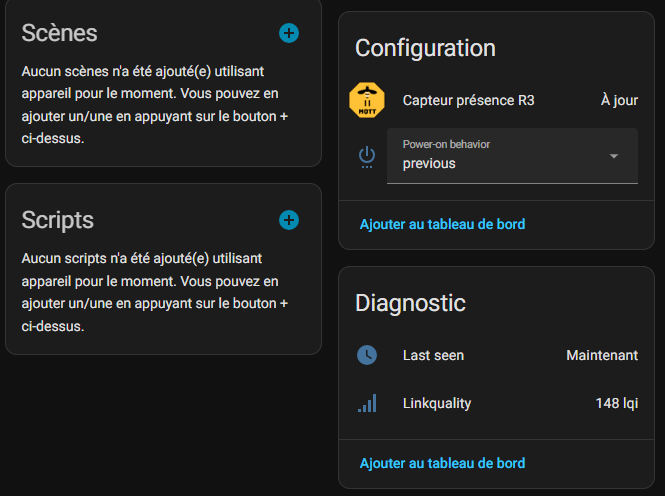The height and width of the screenshot is (496, 665).
Task: Click the 148 lqi value
Action: coord(617,403)
